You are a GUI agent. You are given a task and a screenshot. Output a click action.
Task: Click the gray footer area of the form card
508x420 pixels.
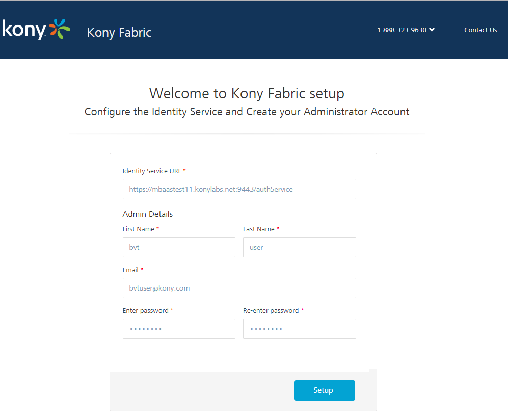click(194, 391)
